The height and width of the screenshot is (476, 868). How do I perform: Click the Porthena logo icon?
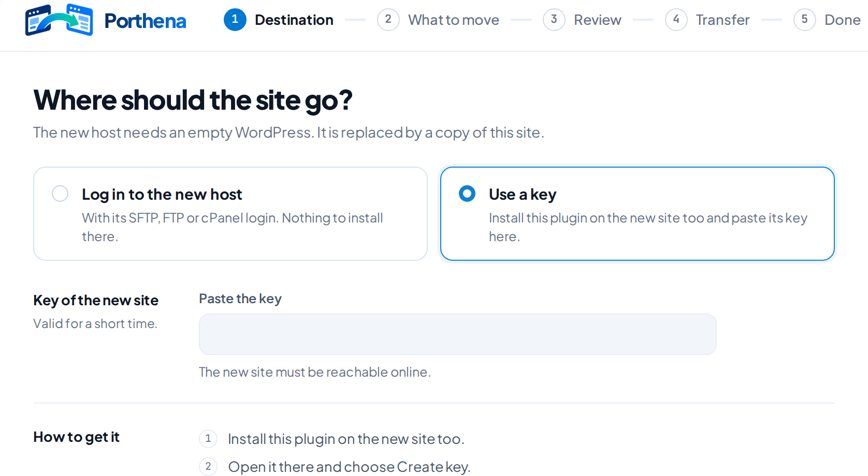click(59, 20)
